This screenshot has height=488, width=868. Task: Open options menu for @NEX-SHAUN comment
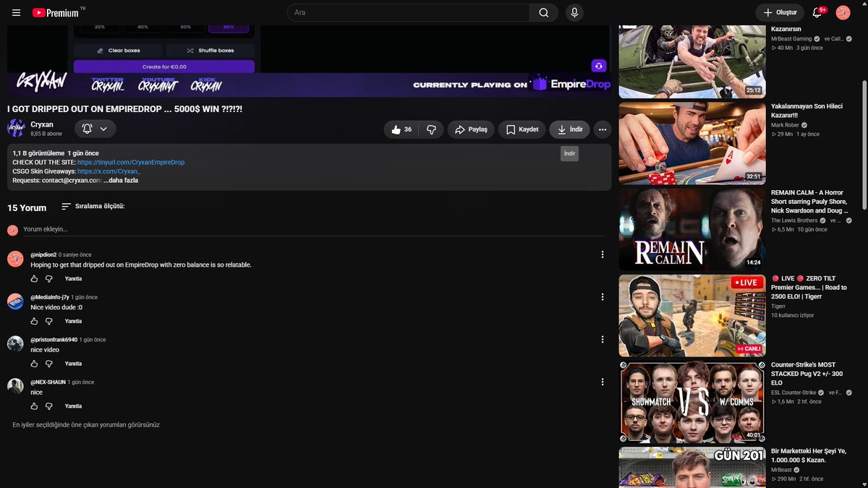603,382
